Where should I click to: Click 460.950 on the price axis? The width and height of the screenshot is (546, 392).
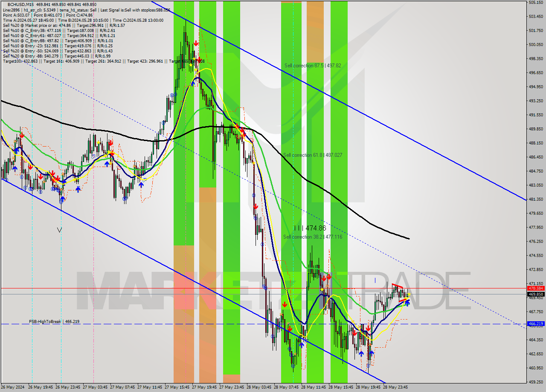click(536, 368)
